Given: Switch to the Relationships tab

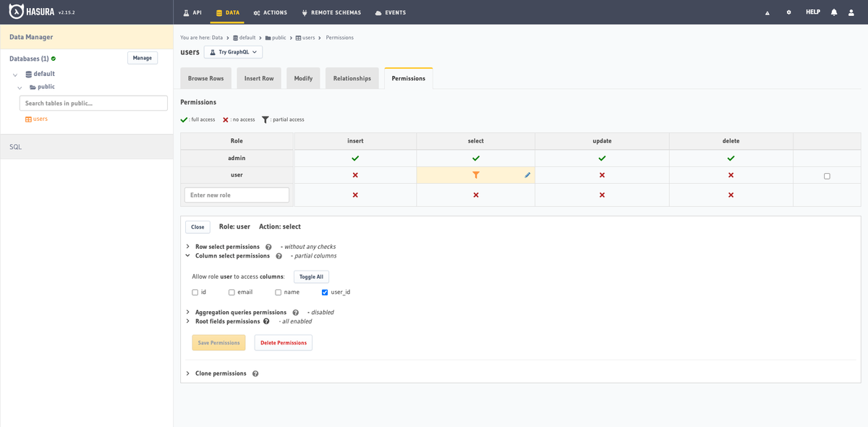Looking at the screenshot, I should click(352, 78).
